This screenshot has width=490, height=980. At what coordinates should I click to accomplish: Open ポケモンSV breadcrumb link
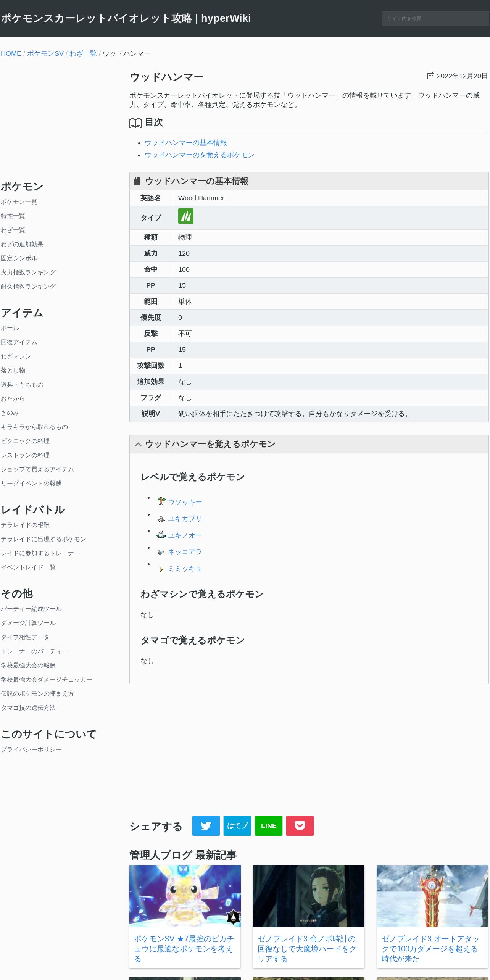pos(45,53)
